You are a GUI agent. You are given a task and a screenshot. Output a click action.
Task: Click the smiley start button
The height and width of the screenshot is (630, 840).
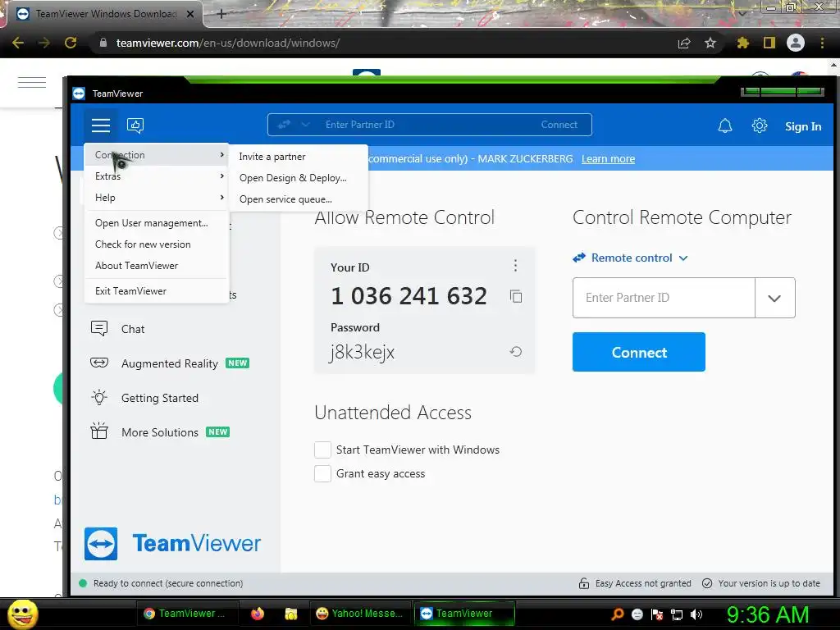[x=22, y=614]
